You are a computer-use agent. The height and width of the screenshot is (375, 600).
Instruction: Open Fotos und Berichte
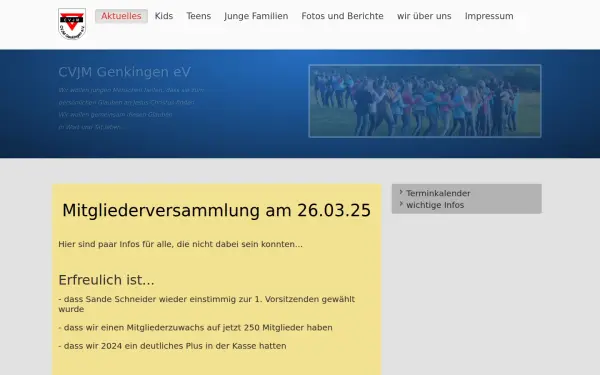point(342,16)
